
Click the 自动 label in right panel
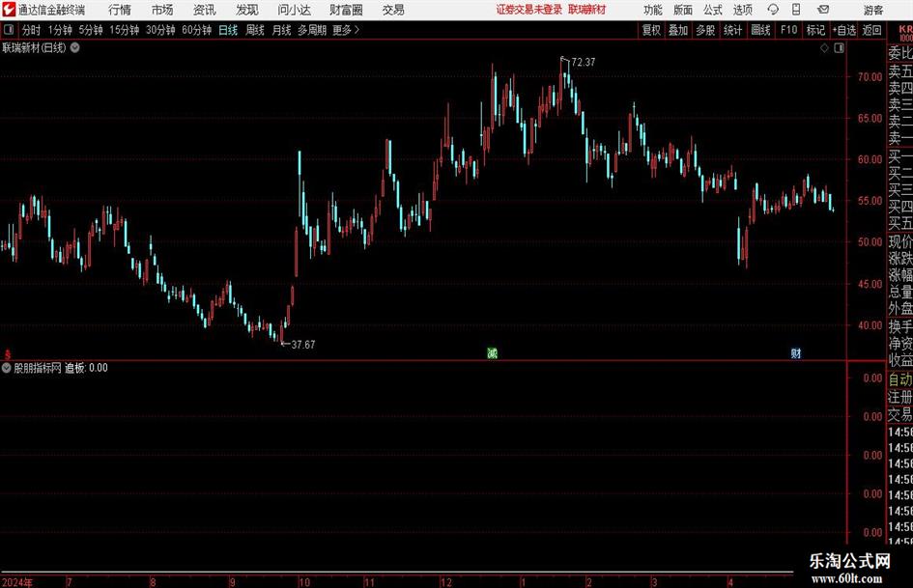coord(900,379)
